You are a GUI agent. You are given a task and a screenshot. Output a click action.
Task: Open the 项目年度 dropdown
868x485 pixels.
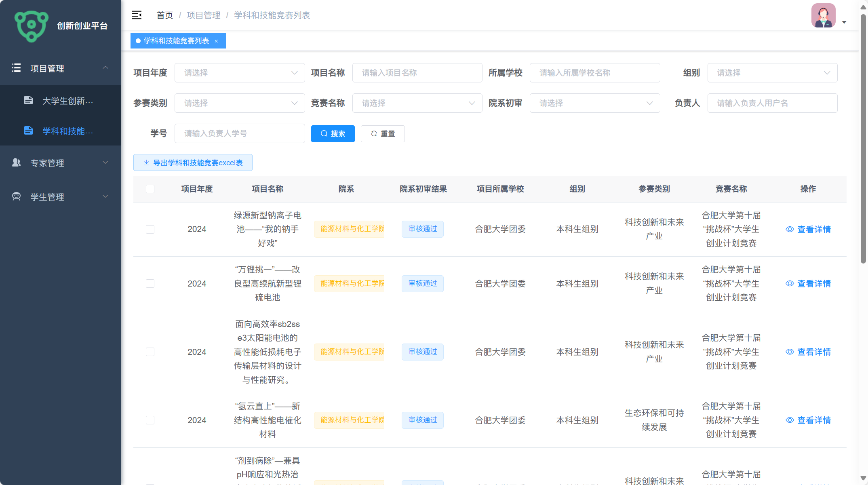click(x=240, y=73)
